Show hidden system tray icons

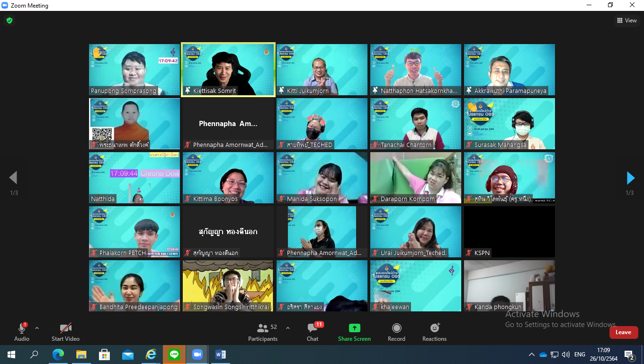(x=532, y=355)
